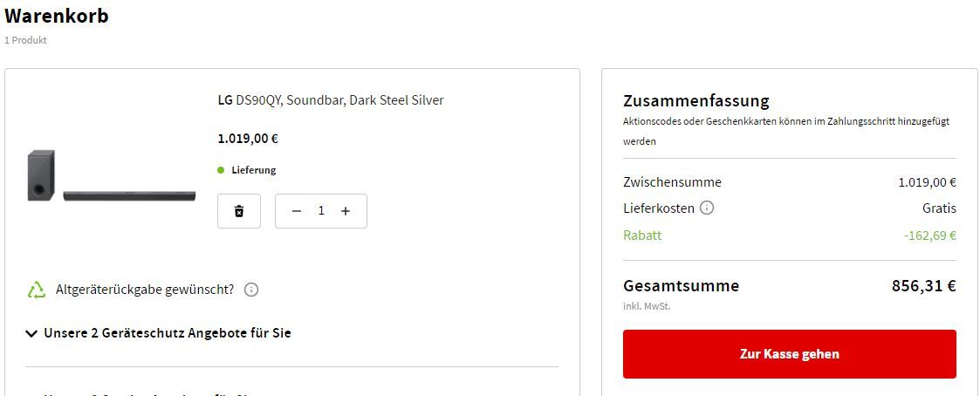Click the Unsere 2 Geräteschutz Angebote heading
Image resolution: width=980 pixels, height=396 pixels.
pyautogui.click(x=168, y=333)
